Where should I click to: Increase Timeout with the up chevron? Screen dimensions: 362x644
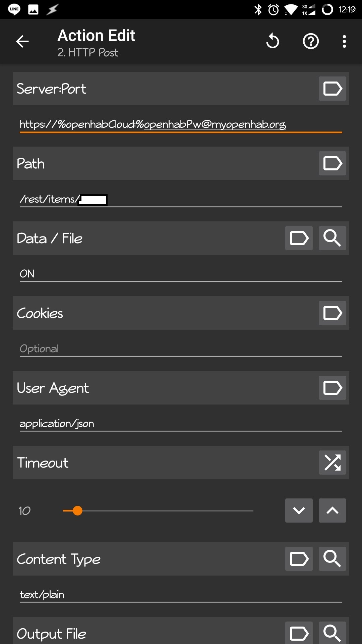click(x=332, y=511)
